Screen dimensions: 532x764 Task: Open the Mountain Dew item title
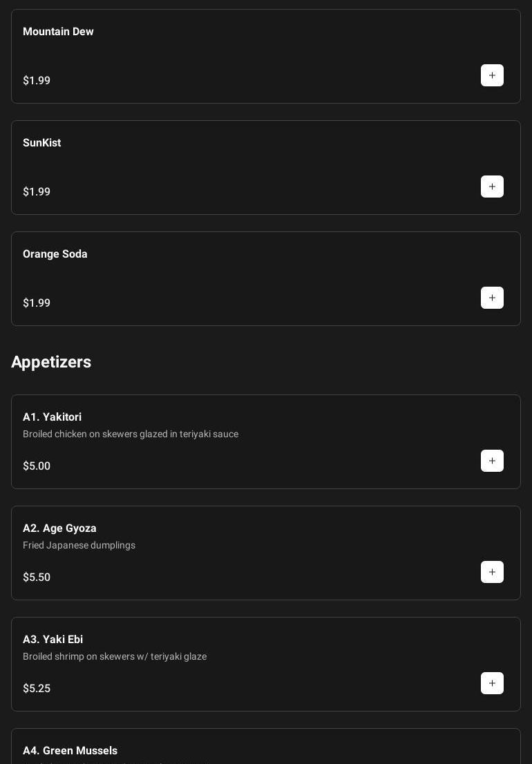click(58, 32)
